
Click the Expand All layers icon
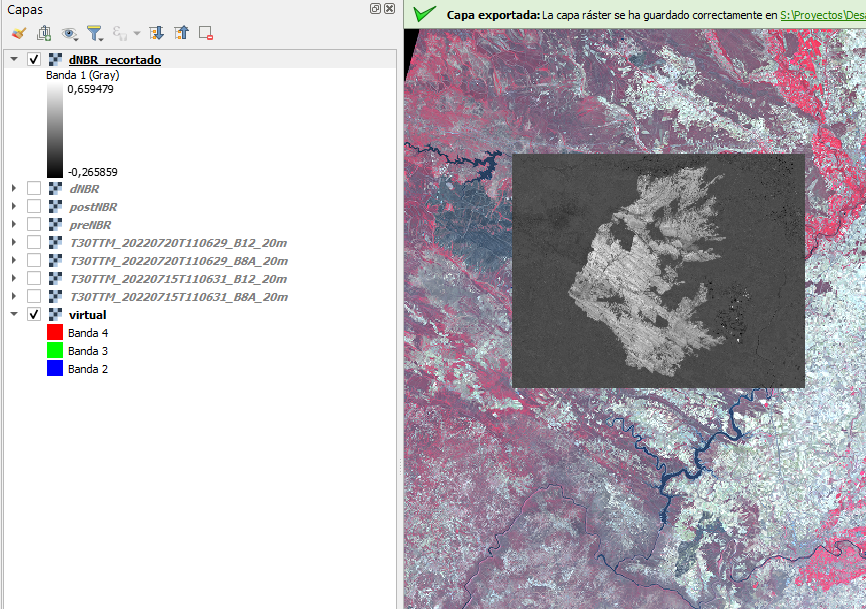tap(156, 33)
